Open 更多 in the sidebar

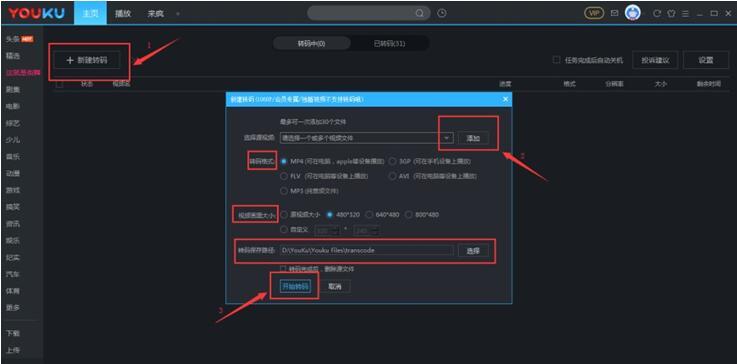[x=13, y=308]
